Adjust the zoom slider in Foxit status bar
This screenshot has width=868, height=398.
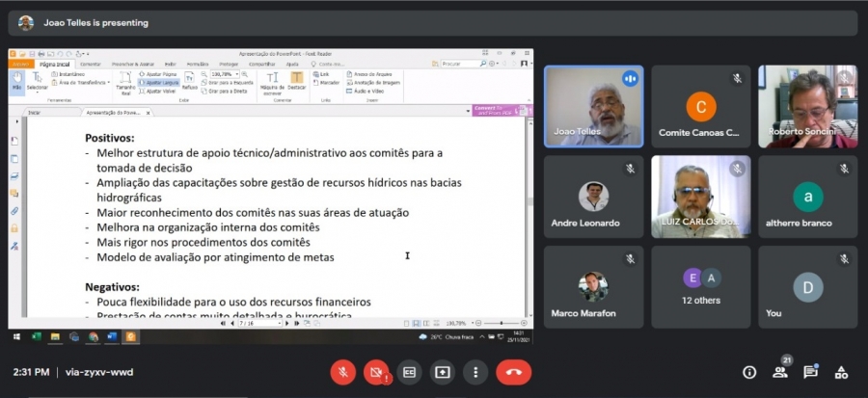coord(501,323)
